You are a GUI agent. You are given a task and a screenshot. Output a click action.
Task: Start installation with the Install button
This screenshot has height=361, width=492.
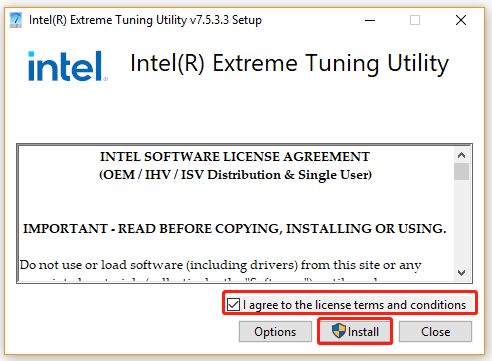[x=355, y=331]
